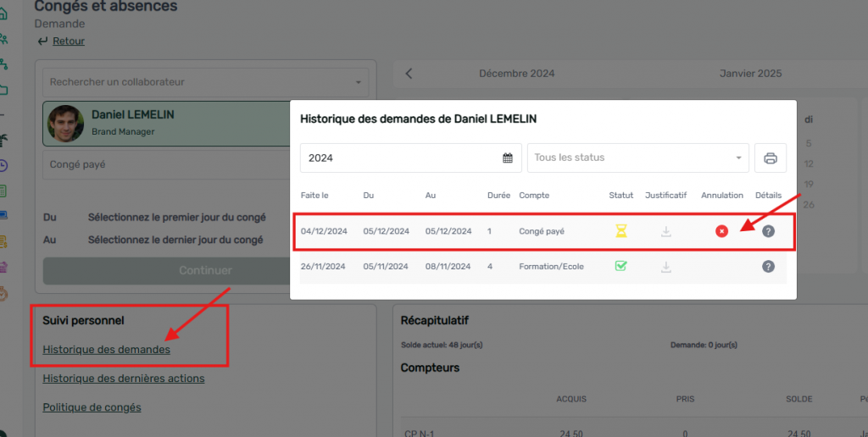
Task: Open 'Politique de congés' link
Action: point(92,407)
